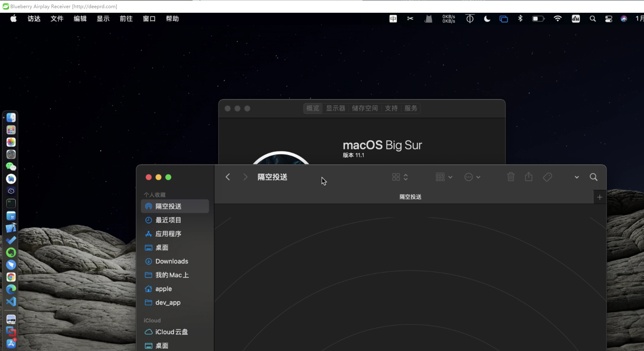Click the du menu bar icon

point(576,19)
